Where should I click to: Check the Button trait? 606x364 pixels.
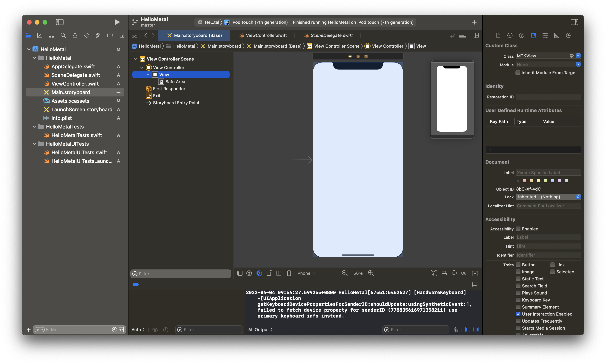[x=518, y=265]
